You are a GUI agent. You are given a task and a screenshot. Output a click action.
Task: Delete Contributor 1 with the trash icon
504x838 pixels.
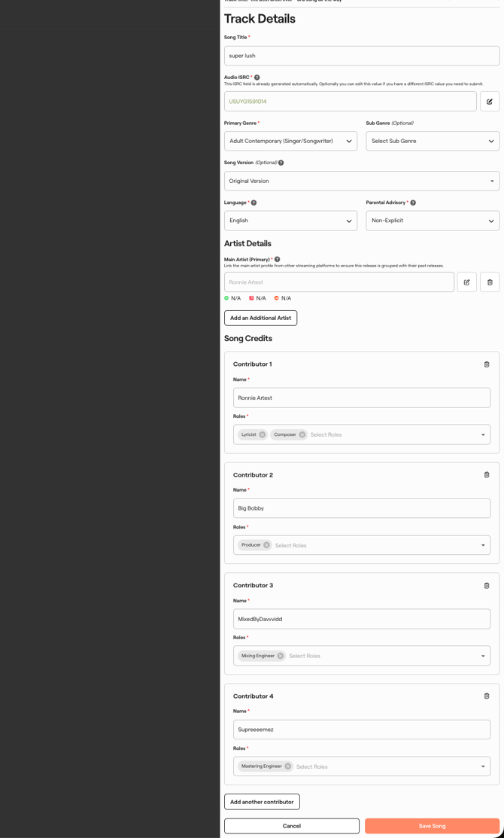(487, 364)
